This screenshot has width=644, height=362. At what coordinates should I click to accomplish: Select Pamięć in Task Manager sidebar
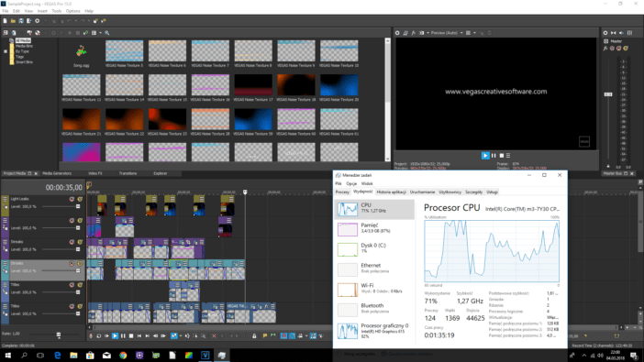374,228
